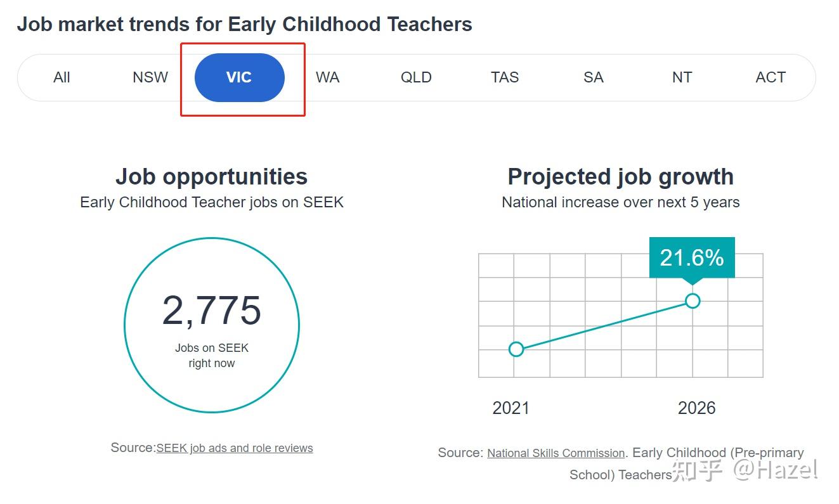Open the National Skills Commission source link
839x504 pixels.
[556, 453]
